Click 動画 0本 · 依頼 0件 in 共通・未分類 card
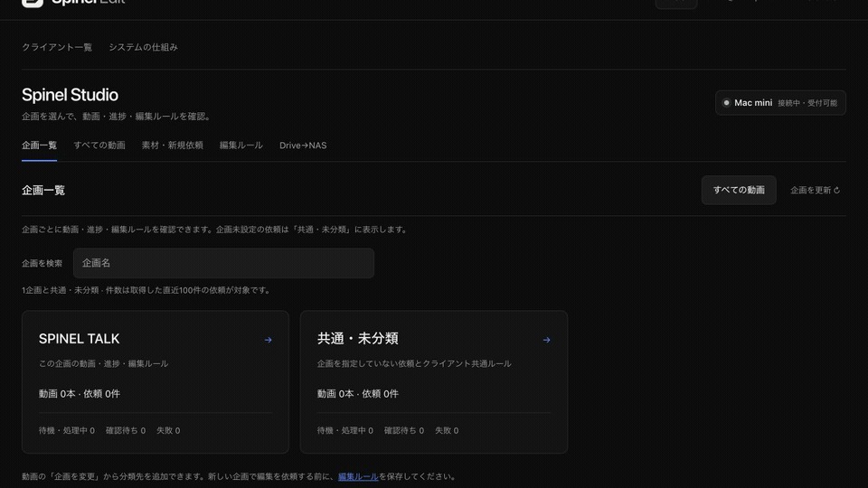This screenshot has height=488, width=868. click(358, 393)
